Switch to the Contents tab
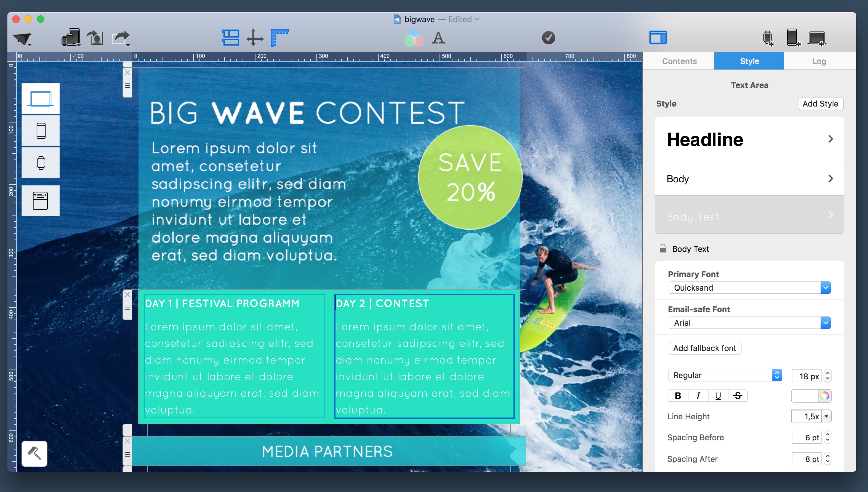This screenshot has width=868, height=492. coord(679,61)
